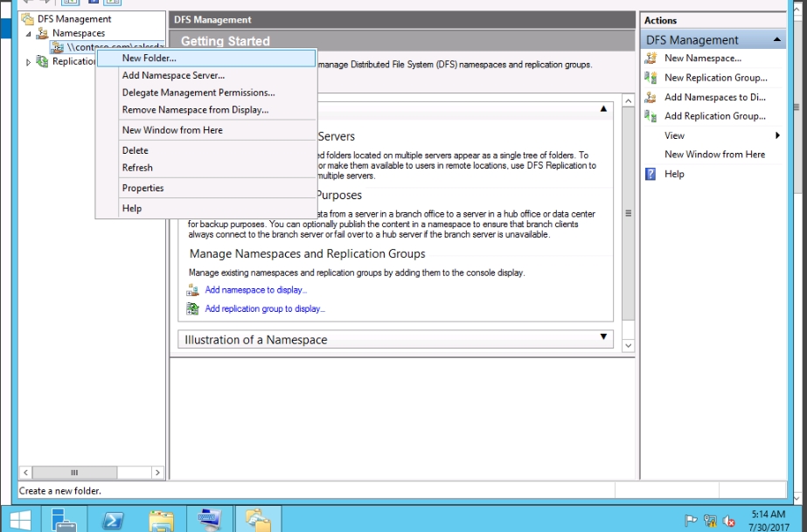This screenshot has height=532, width=807.
Task: Collapse the Namespaces tree node
Action: 29,34
